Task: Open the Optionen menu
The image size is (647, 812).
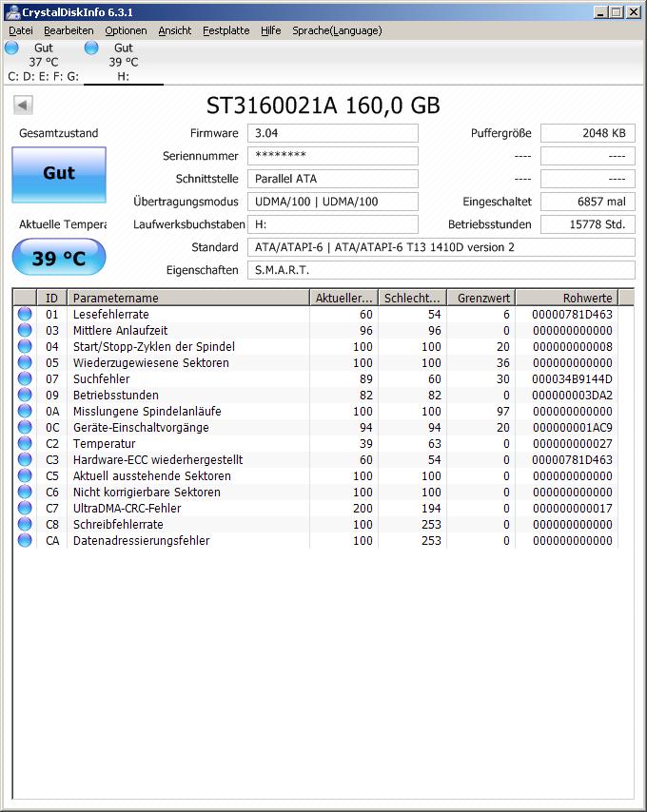Action: click(x=126, y=30)
